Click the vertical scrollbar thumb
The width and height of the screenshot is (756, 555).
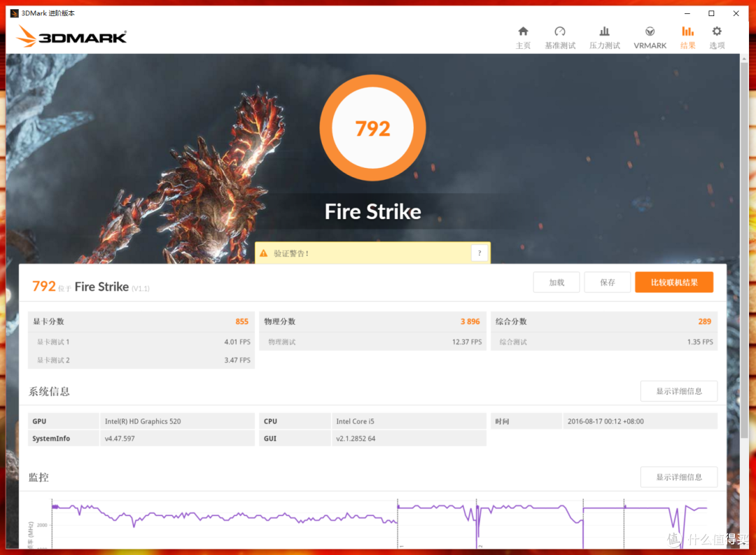[x=744, y=249]
